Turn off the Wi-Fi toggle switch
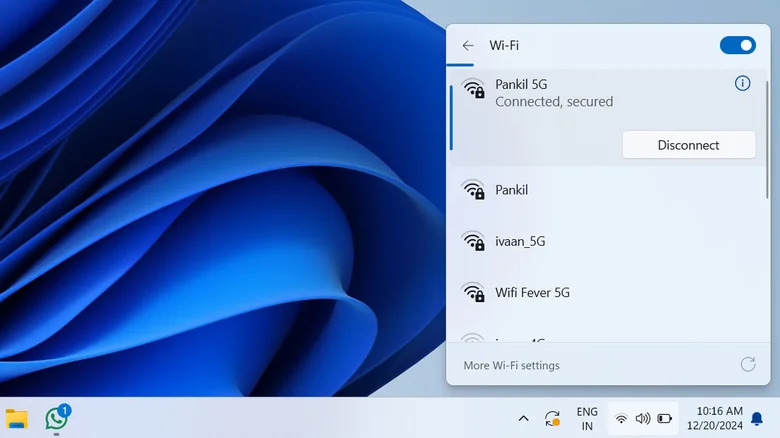Viewport: 780px width, 438px height. click(x=737, y=46)
